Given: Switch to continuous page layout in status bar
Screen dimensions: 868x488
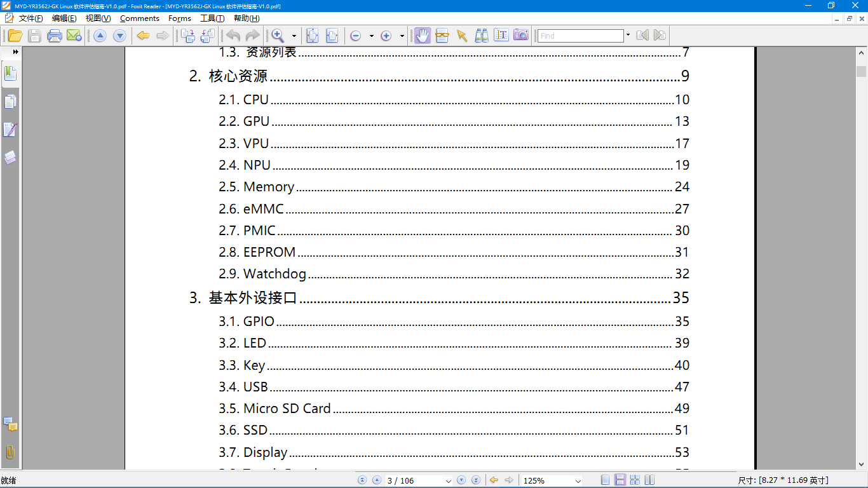Looking at the screenshot, I should tap(620, 480).
